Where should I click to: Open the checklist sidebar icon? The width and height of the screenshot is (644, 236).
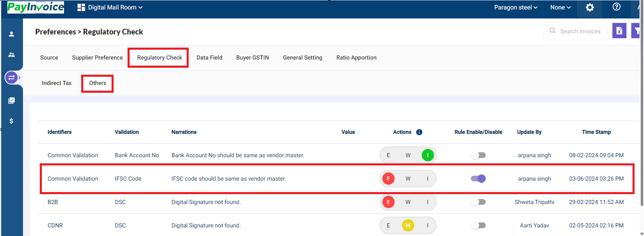point(11,101)
